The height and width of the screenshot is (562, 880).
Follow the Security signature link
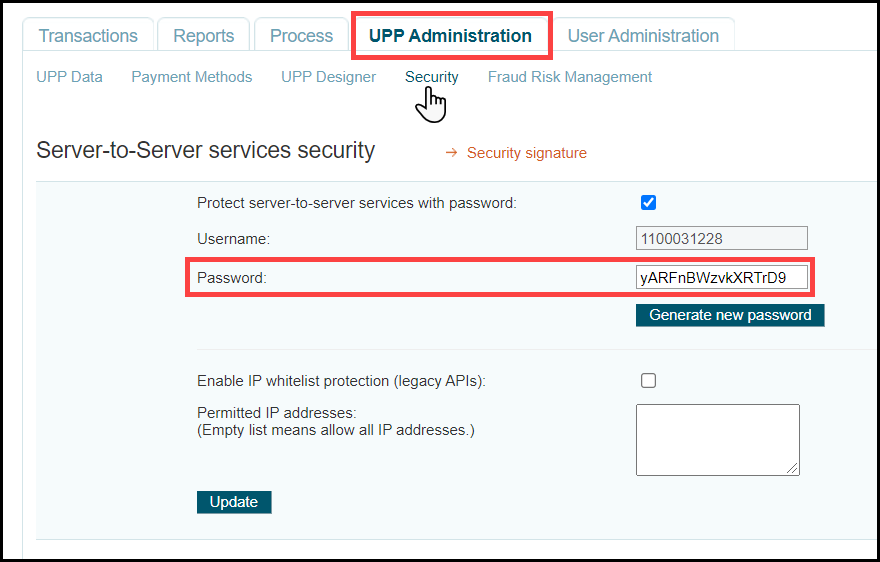[x=527, y=153]
